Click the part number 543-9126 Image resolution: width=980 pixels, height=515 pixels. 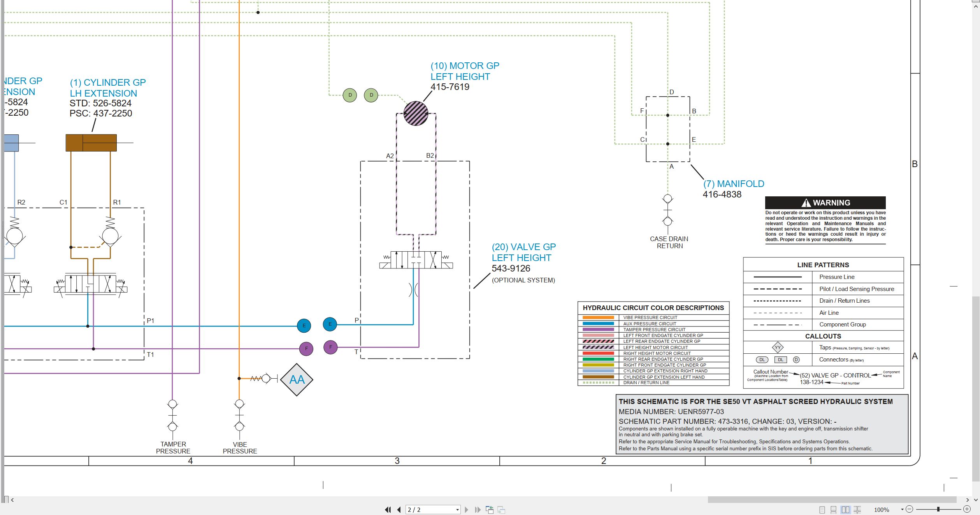coord(511,268)
